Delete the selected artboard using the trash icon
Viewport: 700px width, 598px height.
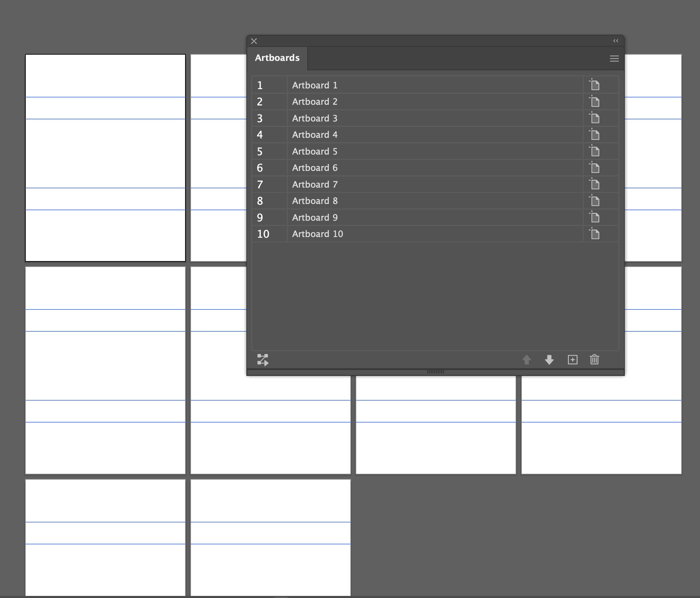pos(595,360)
